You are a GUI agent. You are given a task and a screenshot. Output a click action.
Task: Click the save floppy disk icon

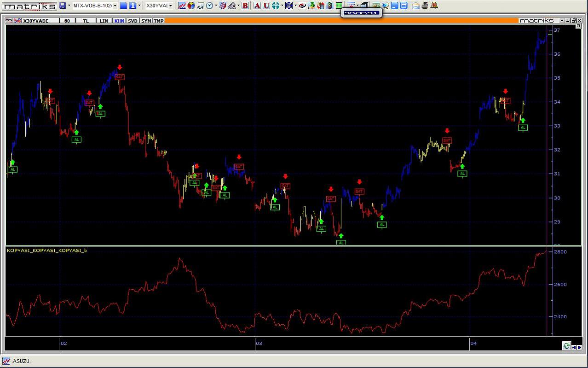coord(62,6)
